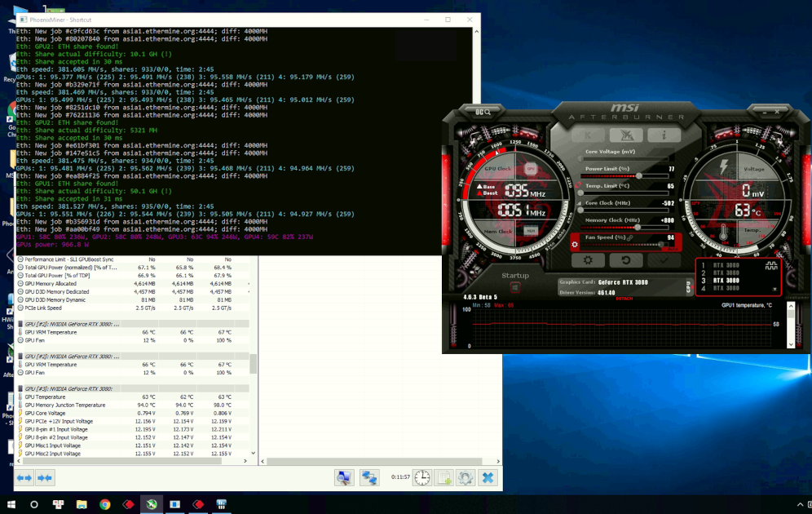Viewport: 812px width, 514px height.
Task: Open Cortana search circle on taskbar
Action: click(34, 504)
